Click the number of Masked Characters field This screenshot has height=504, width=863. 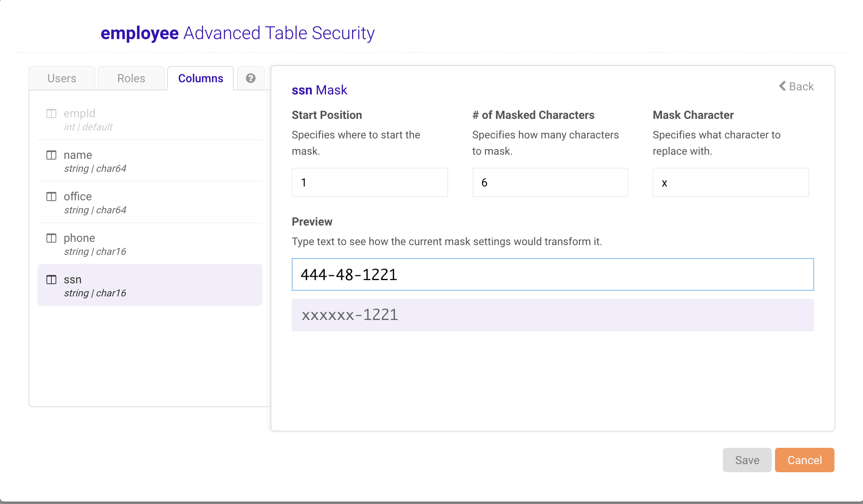click(x=550, y=182)
